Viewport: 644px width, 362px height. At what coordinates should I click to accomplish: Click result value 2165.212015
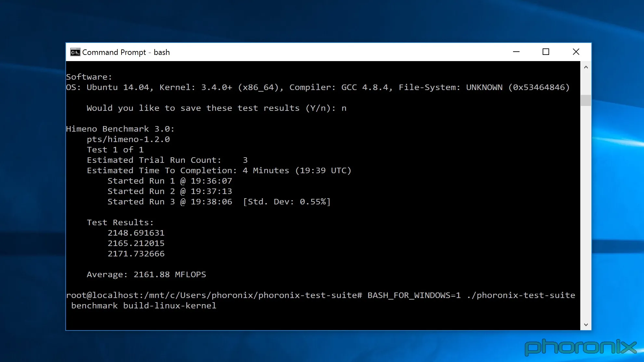tap(136, 243)
